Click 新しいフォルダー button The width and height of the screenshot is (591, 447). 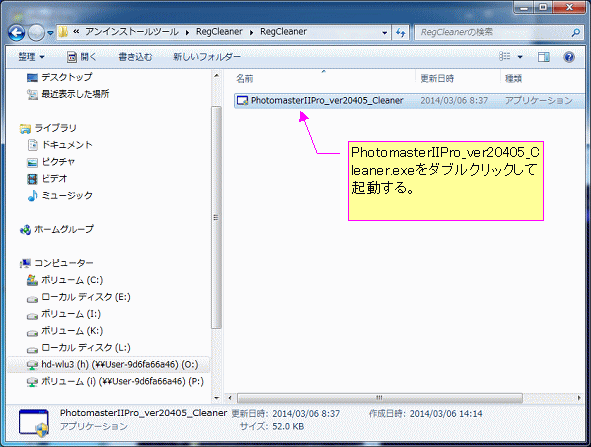207,57
